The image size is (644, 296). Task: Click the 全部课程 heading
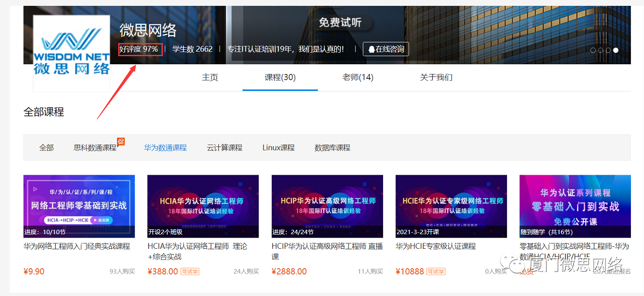[x=44, y=112]
